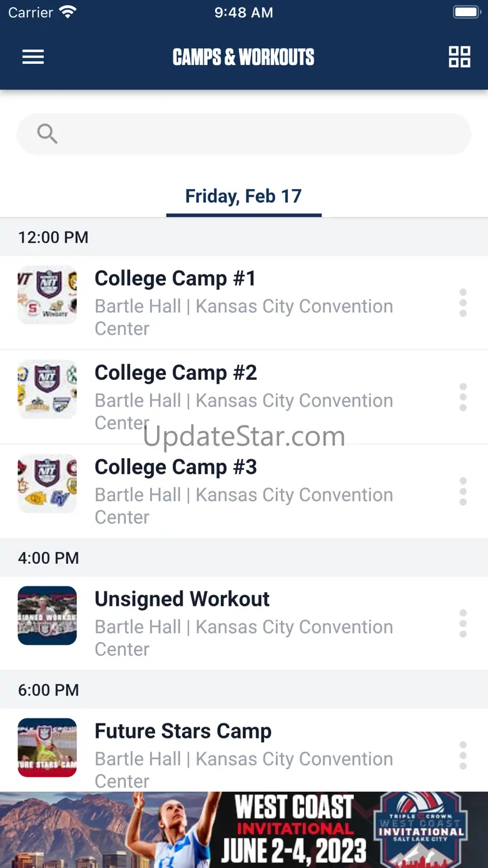Tap the search magnifier icon

pyautogui.click(x=47, y=133)
